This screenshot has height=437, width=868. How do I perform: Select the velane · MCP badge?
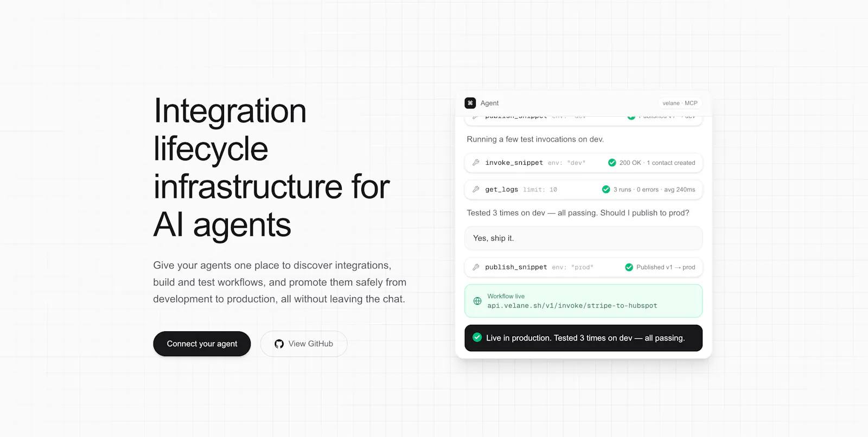click(x=680, y=103)
